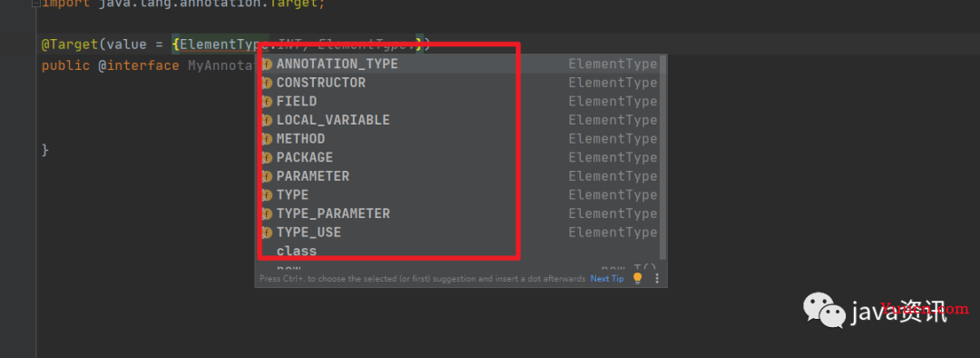Click the completion popup vertical scrollbar

(663, 156)
